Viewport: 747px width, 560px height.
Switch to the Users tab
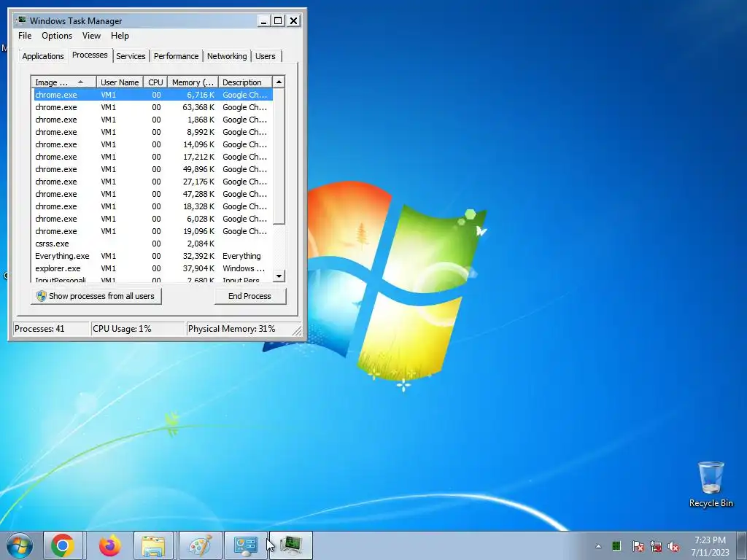(266, 56)
